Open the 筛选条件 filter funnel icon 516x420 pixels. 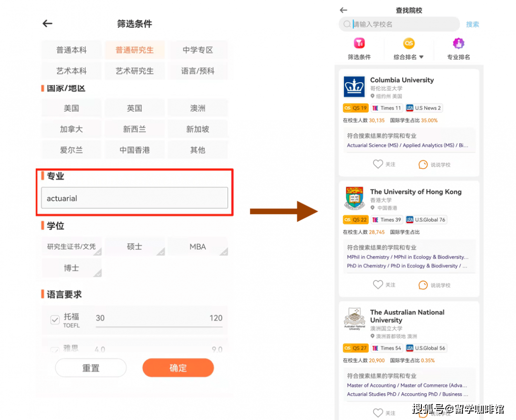point(359,43)
